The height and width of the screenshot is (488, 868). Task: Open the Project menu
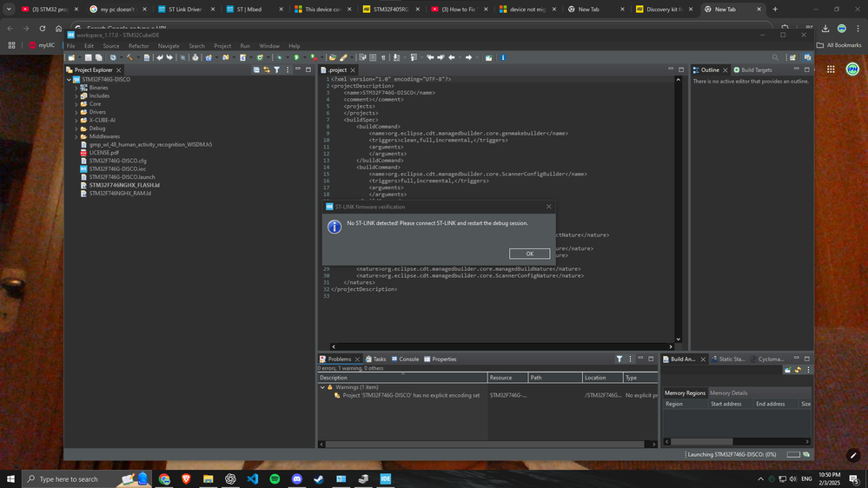point(222,46)
